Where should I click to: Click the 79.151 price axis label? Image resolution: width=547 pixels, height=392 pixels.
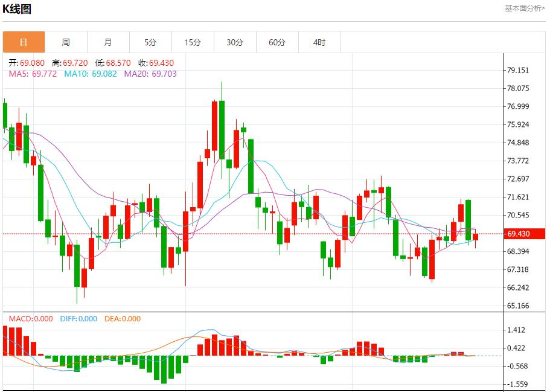(518, 70)
